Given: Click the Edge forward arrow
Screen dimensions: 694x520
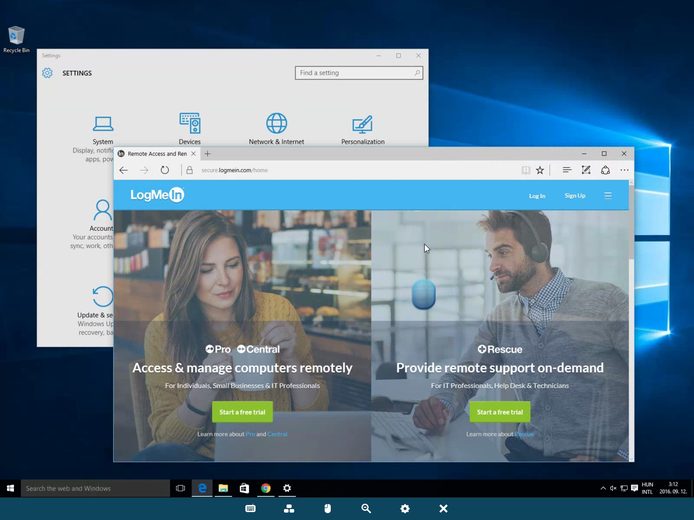Looking at the screenshot, I should tap(144, 170).
